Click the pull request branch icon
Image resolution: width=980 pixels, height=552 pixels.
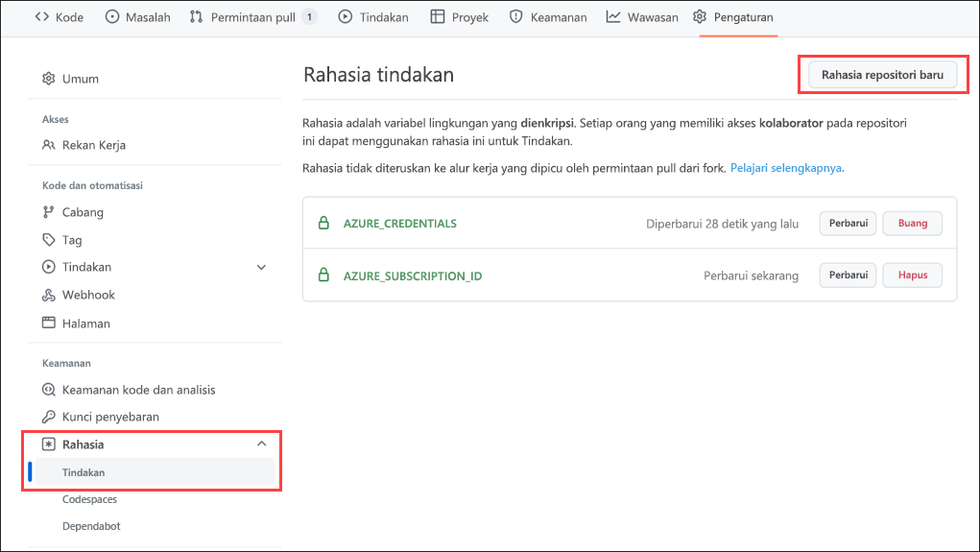196,17
